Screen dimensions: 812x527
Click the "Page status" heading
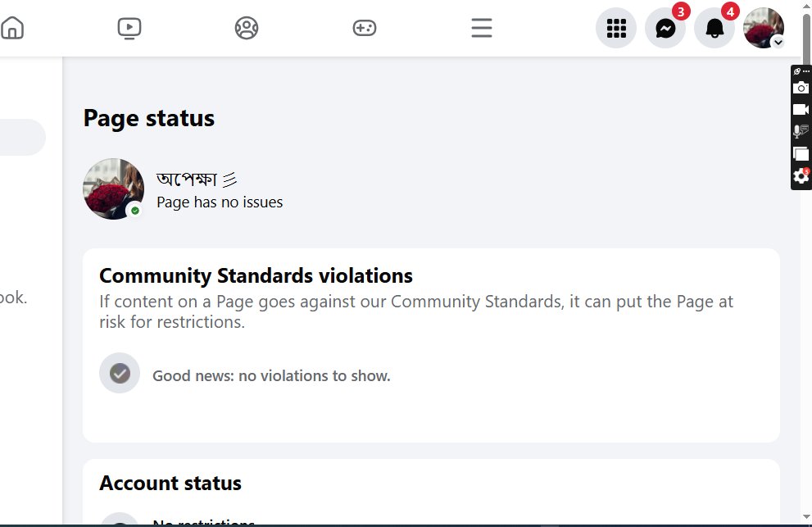coord(148,118)
